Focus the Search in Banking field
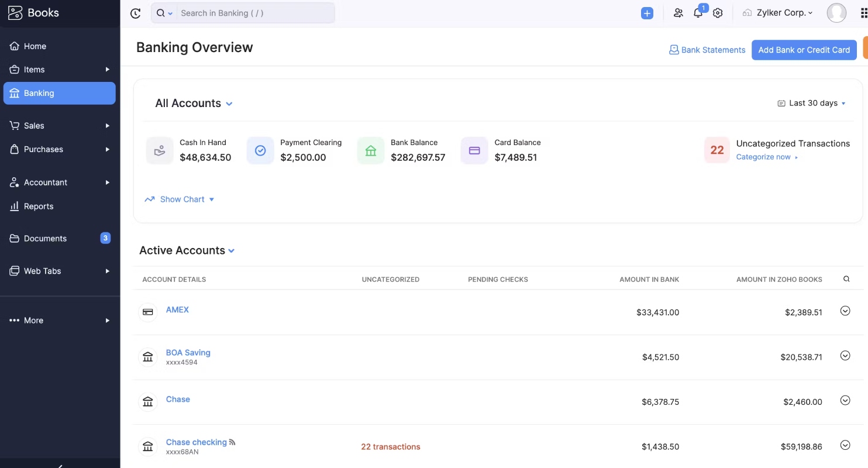 [256, 13]
